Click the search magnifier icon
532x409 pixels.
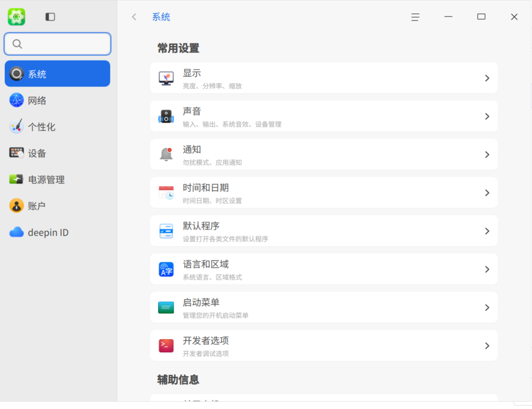coord(17,44)
